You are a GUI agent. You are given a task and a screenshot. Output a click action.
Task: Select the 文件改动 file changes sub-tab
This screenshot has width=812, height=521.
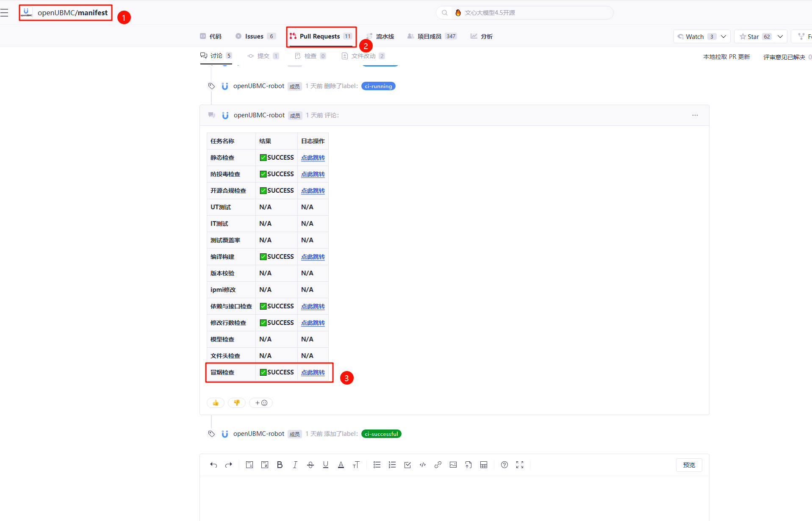pyautogui.click(x=363, y=56)
